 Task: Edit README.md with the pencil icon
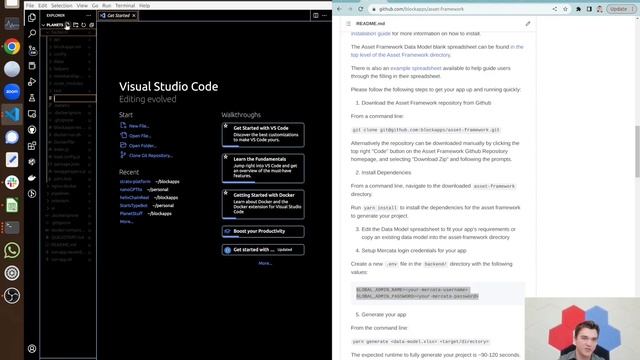(528, 24)
